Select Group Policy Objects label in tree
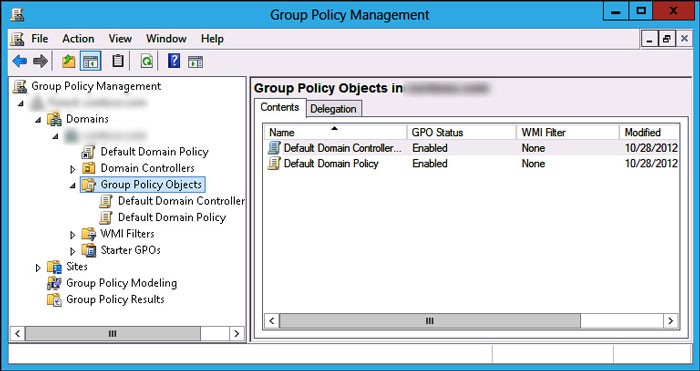The width and height of the screenshot is (700, 371). pos(151,184)
